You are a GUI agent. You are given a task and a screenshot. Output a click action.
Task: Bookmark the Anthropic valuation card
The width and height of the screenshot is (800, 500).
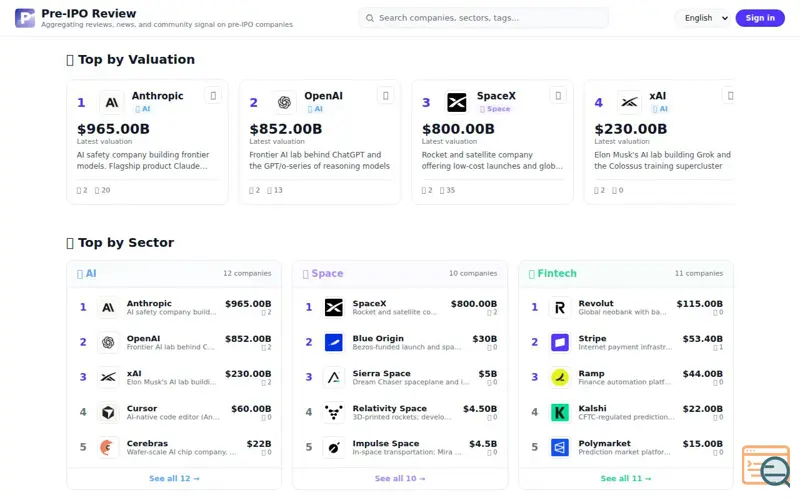pos(213,95)
